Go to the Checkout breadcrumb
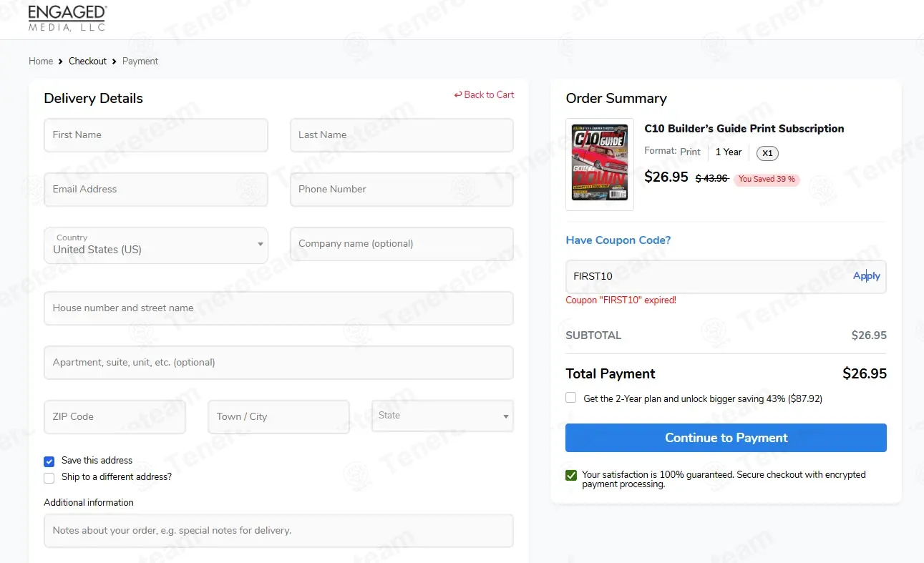The width and height of the screenshot is (924, 563). click(87, 61)
